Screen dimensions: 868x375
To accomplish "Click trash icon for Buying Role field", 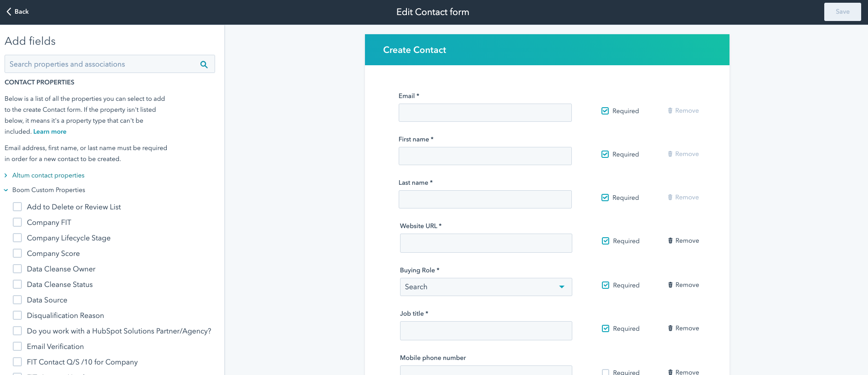I will click(x=670, y=285).
